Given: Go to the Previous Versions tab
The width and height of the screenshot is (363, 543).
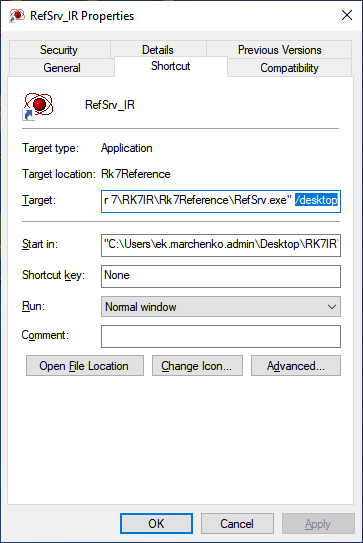Looking at the screenshot, I should pos(280,50).
